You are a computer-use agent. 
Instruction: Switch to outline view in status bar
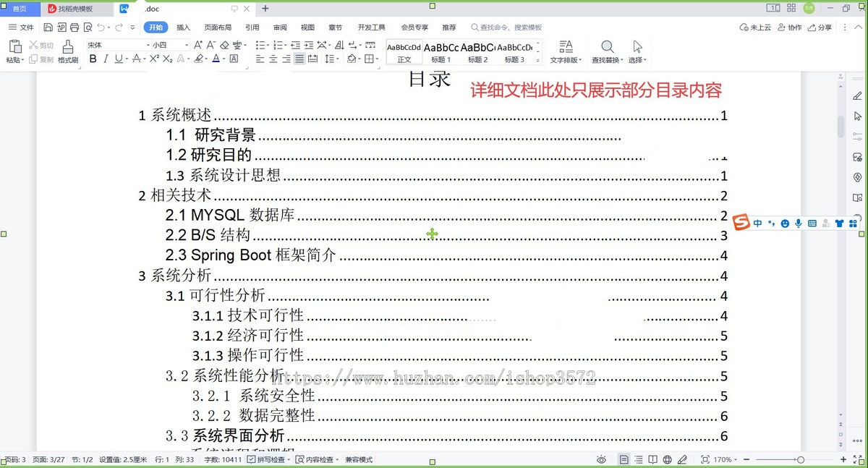[x=639, y=460]
